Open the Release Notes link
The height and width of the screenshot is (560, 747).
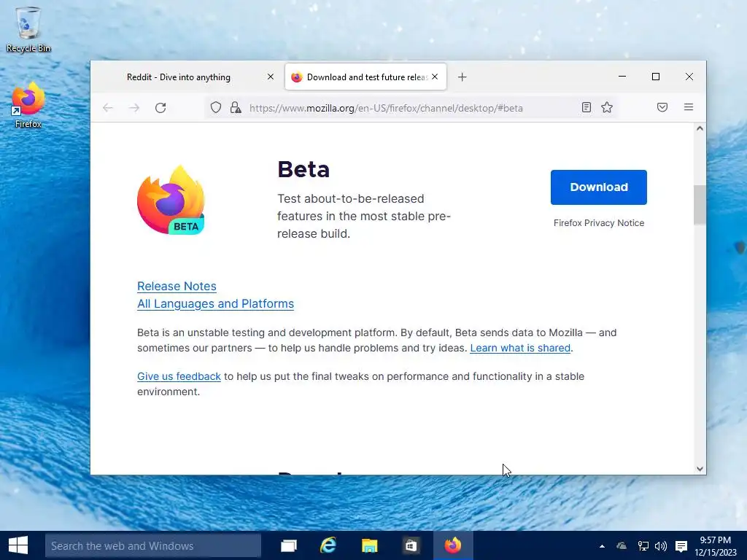[x=177, y=286]
